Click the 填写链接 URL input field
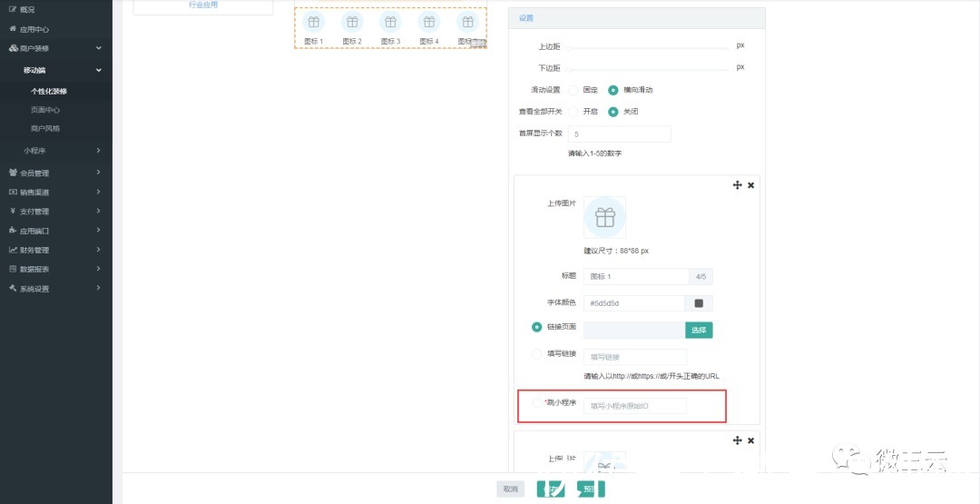980x504 pixels. point(635,357)
